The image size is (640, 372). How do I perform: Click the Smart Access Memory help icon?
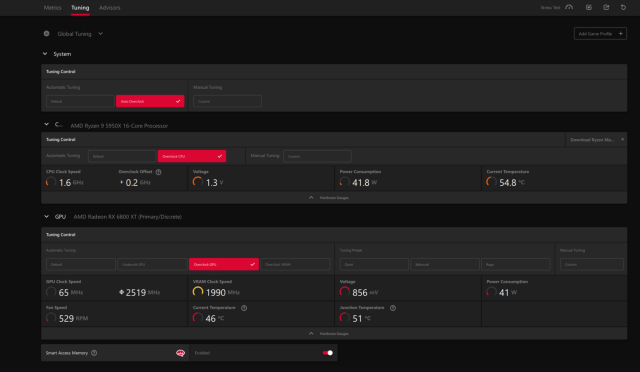(x=94, y=353)
